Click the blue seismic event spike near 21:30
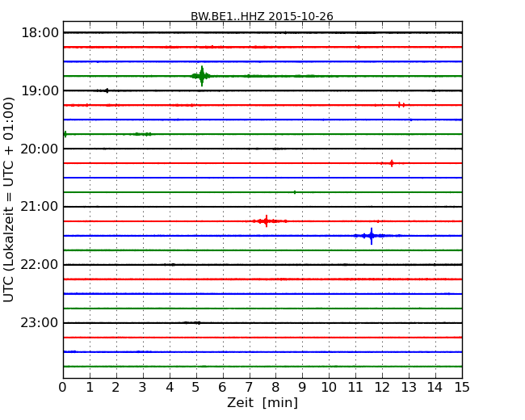 372,236
